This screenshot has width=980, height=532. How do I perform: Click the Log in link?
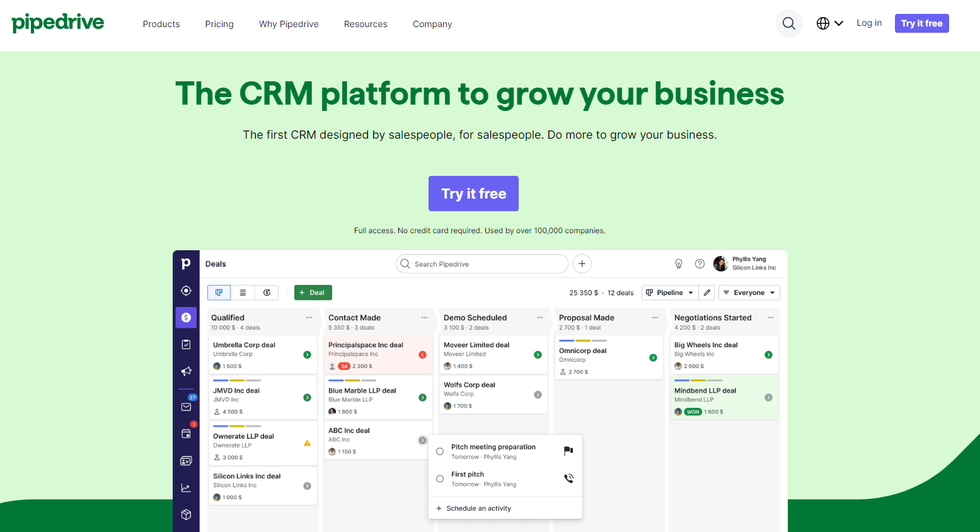click(869, 23)
